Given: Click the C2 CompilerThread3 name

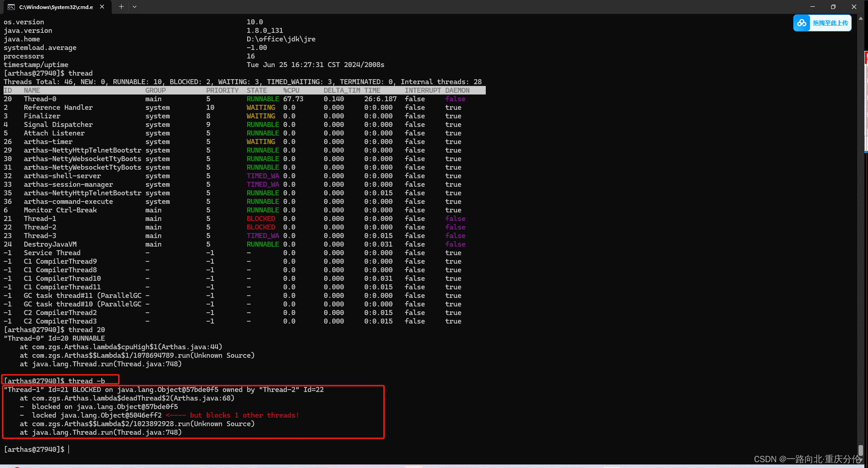Looking at the screenshot, I should (60, 321).
